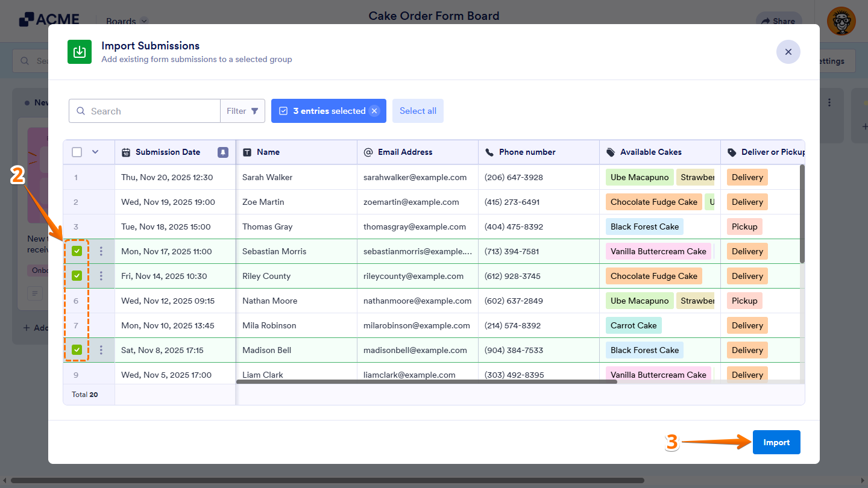Uncheck Sebastian Morris's row checkbox

tap(77, 251)
